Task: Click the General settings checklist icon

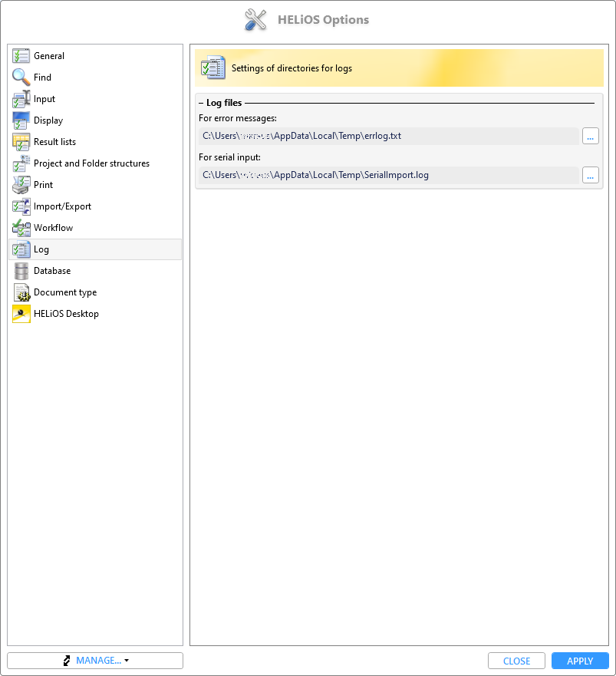Action: pos(21,56)
